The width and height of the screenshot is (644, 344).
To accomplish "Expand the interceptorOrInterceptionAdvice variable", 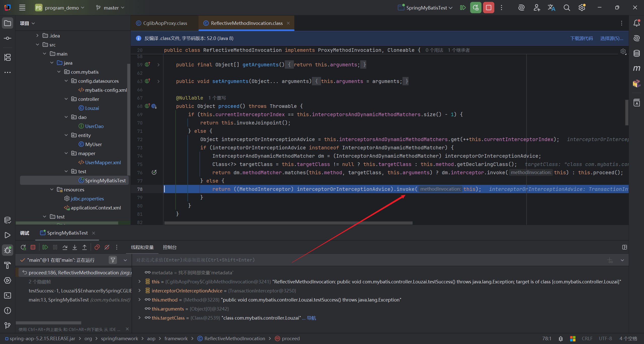I will point(140,291).
